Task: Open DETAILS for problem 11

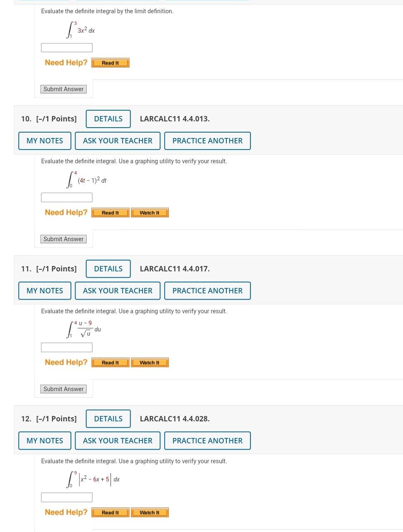Action: point(108,268)
